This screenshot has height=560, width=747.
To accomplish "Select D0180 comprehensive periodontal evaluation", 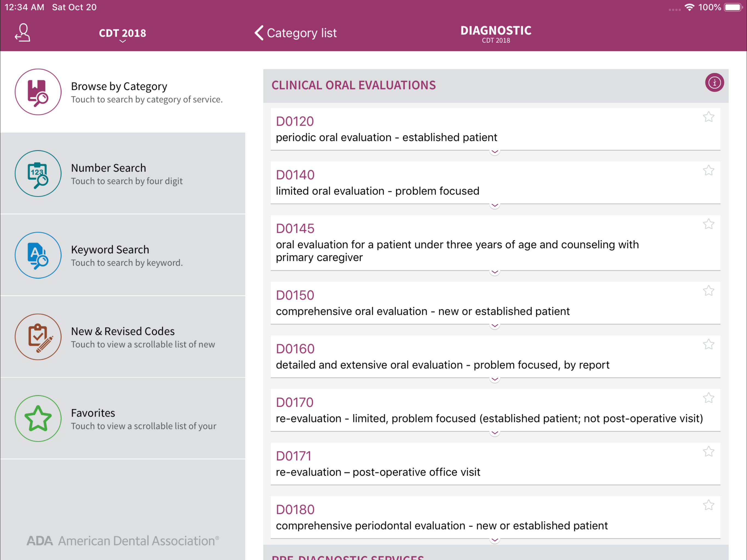I will (495, 517).
